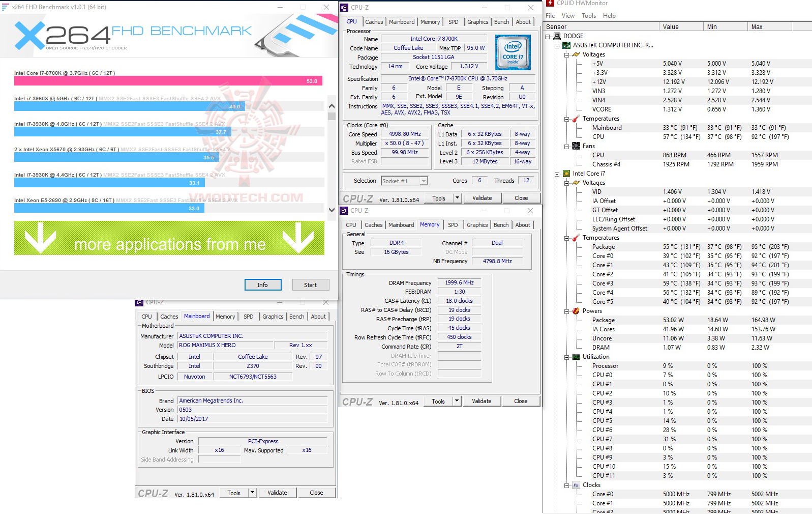Click the Xeon X5670 35.5 result bar
The height and width of the screenshot is (514, 812).
[x=116, y=157]
